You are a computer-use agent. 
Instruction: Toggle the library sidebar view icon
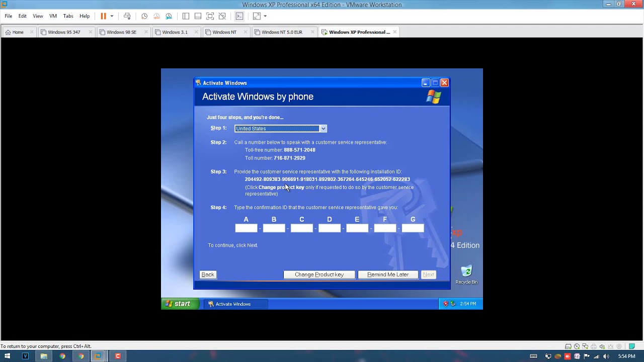tap(186, 16)
